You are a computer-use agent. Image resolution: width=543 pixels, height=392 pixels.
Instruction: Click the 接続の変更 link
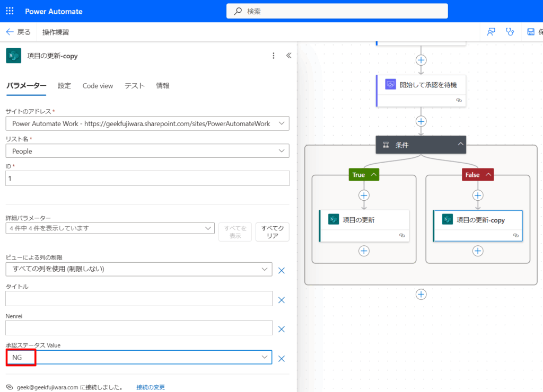pyautogui.click(x=151, y=387)
